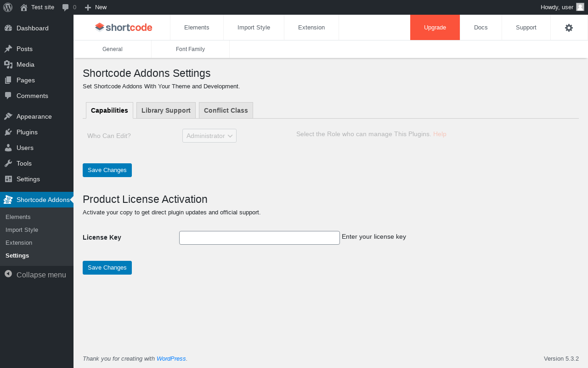
Task: Click the Collapse menu arrow icon
Action: click(x=8, y=274)
